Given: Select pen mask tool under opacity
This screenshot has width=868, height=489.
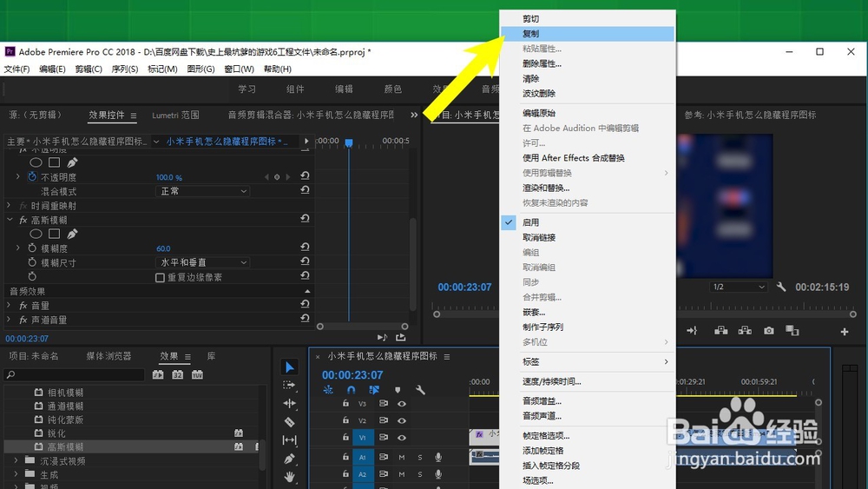Looking at the screenshot, I should coord(73,162).
